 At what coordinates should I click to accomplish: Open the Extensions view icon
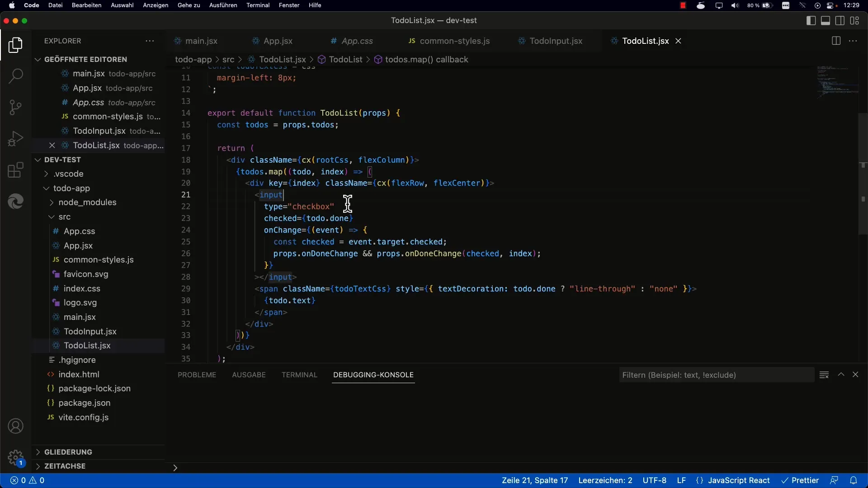[x=15, y=170]
